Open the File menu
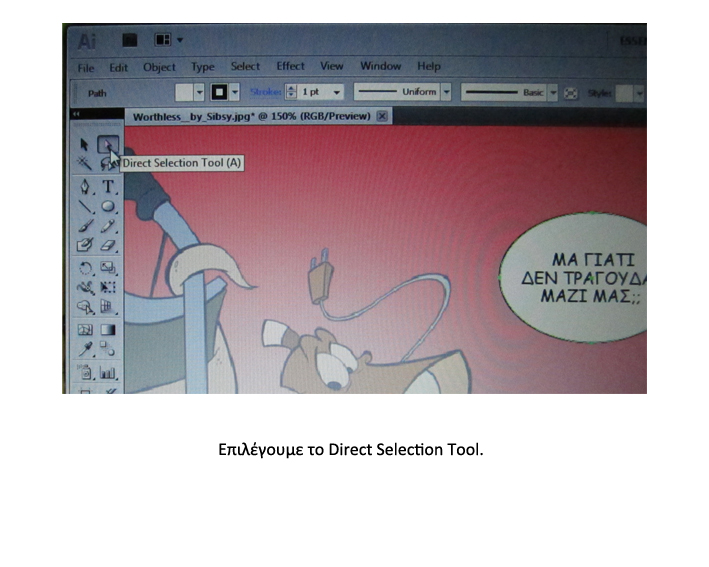 (86, 68)
